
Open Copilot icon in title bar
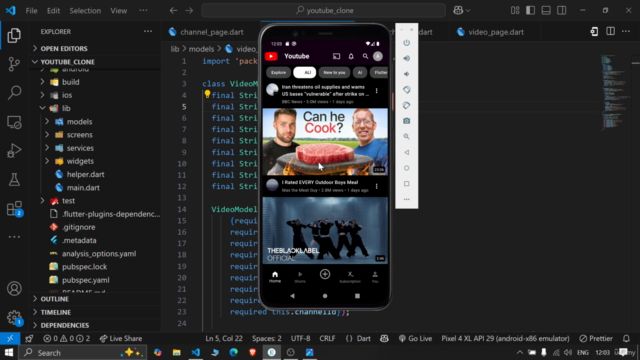458,11
